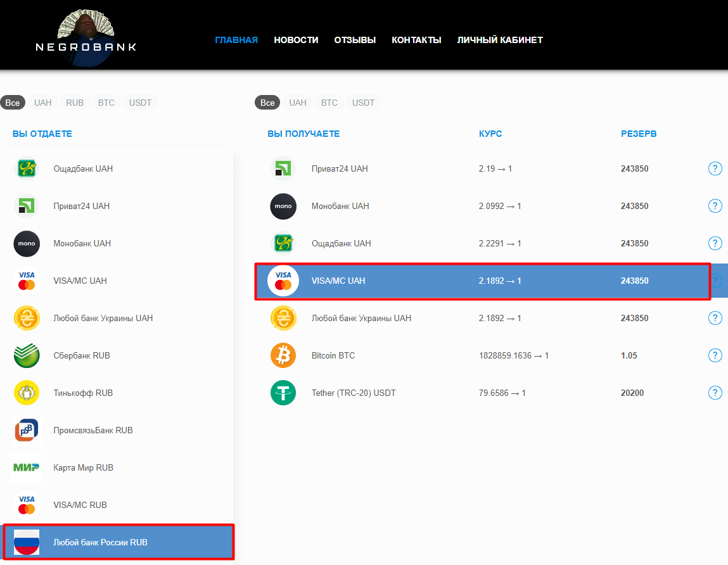
Task: Click the Tether logo icon
Action: (x=283, y=393)
